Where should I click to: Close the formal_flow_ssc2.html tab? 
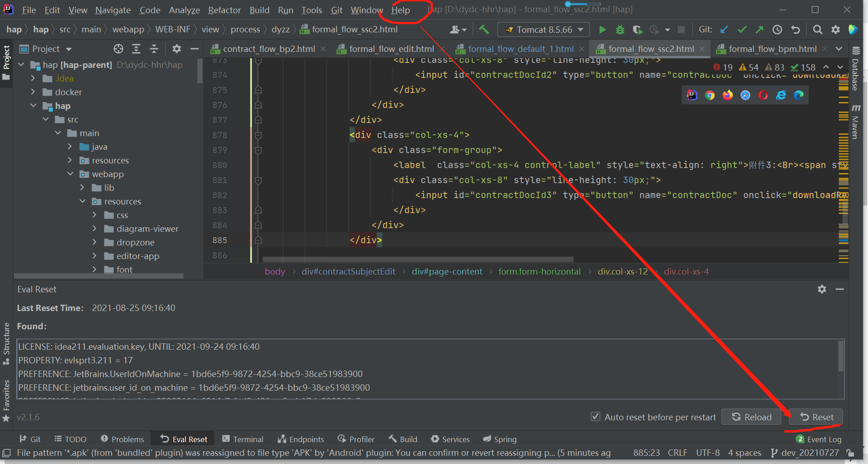[x=702, y=49]
